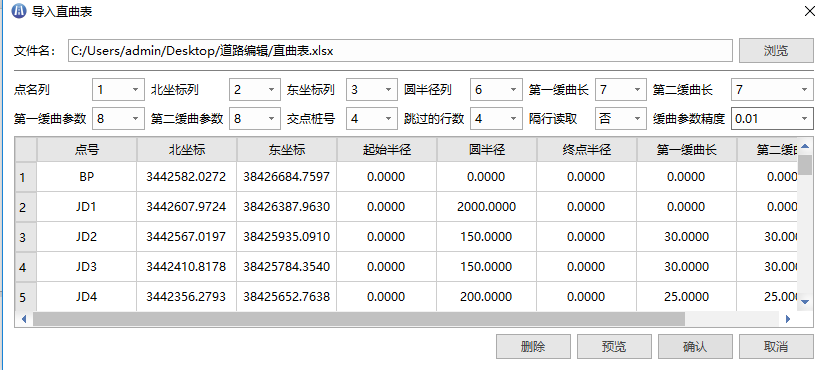The width and height of the screenshot is (823, 370).
Task: Click north coordinate 3442582.0272
Action: click(187, 177)
